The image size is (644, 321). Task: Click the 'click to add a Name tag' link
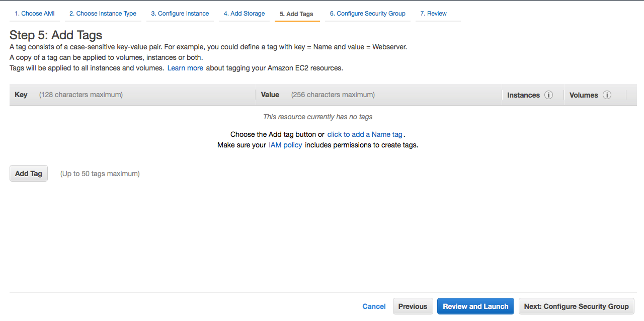coord(365,134)
